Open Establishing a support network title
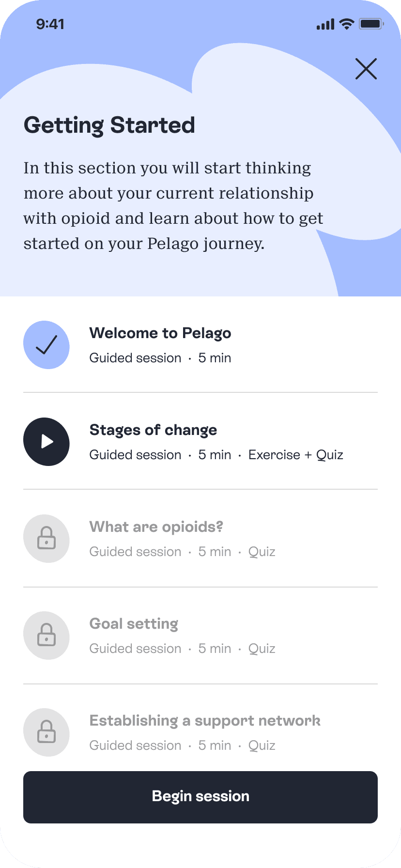Image resolution: width=401 pixels, height=868 pixels. point(205,721)
